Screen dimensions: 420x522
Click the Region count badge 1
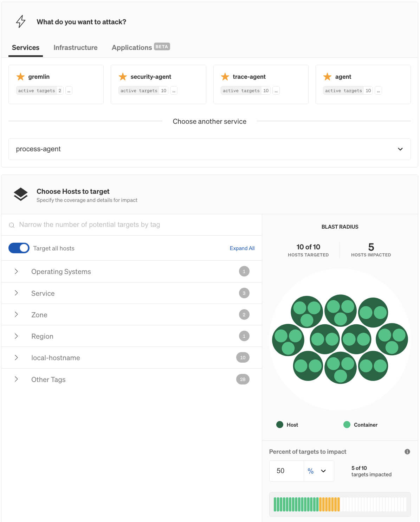click(244, 336)
